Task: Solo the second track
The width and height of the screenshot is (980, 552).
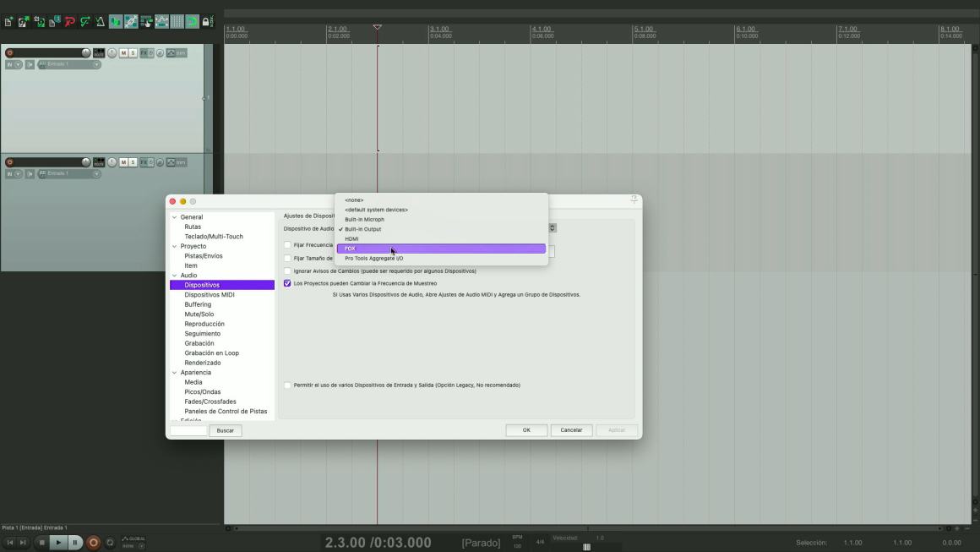Action: point(133,162)
